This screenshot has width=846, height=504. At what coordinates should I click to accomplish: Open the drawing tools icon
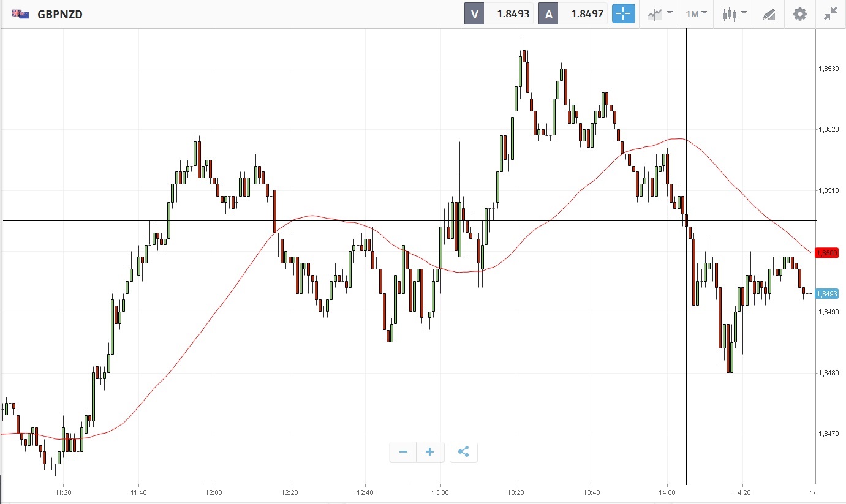pyautogui.click(x=769, y=14)
